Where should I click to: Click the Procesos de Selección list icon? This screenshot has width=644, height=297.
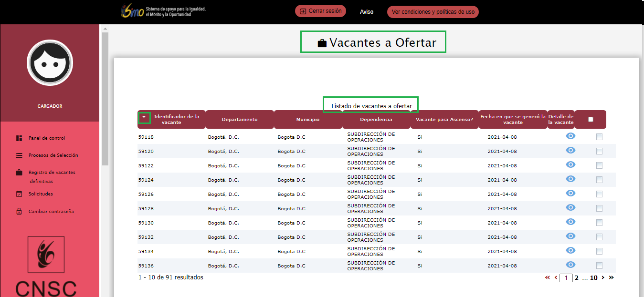point(19,155)
